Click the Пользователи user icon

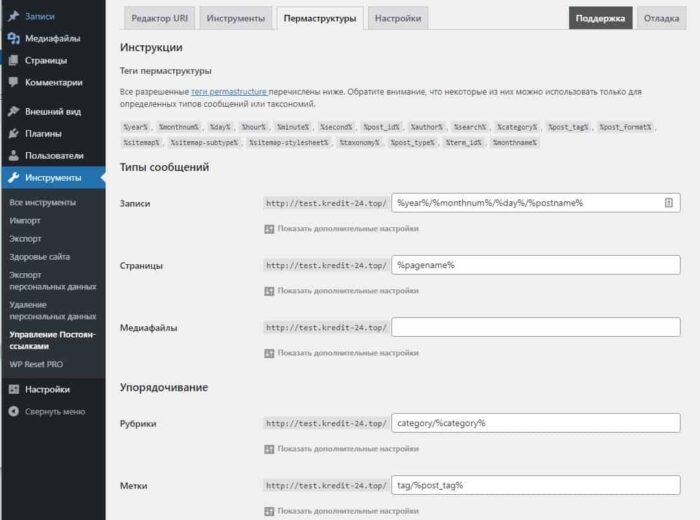13,156
